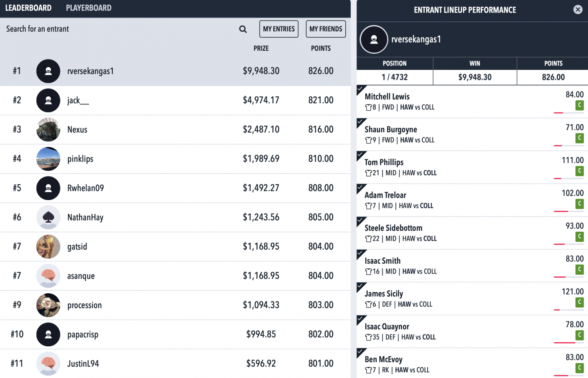Switch to the Playerboard tab
The width and height of the screenshot is (588, 378).
point(89,8)
